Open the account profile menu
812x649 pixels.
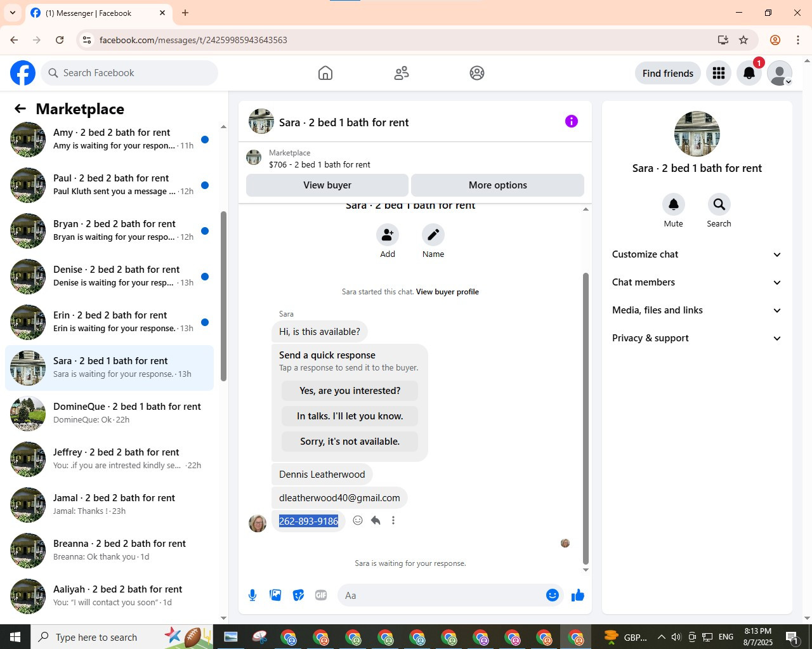tap(780, 73)
